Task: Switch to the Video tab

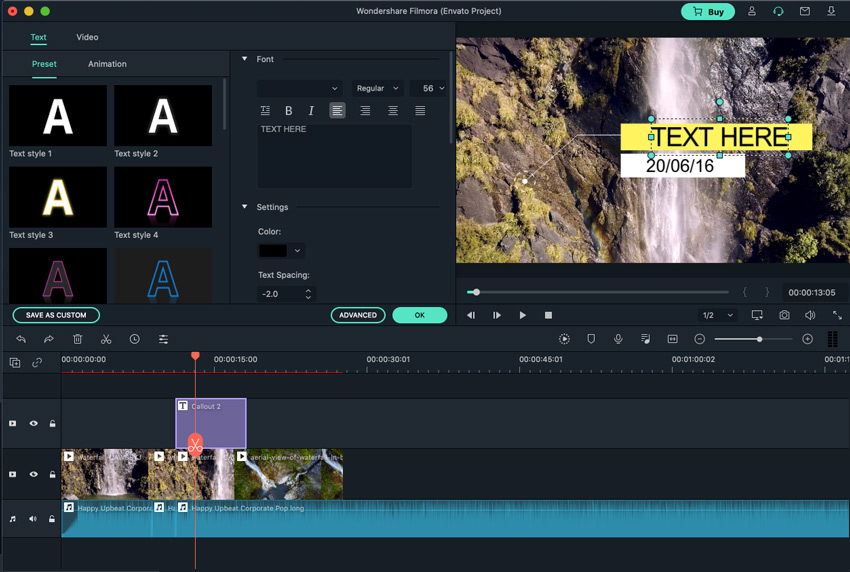Action: 87,37
